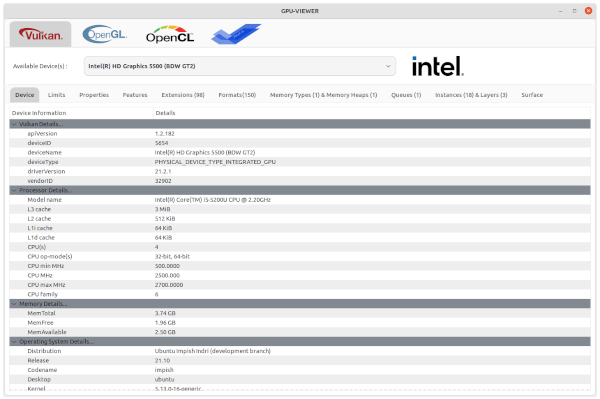The height and width of the screenshot is (399, 600).
Task: Open the Instances & Layers tab
Action: tap(471, 95)
